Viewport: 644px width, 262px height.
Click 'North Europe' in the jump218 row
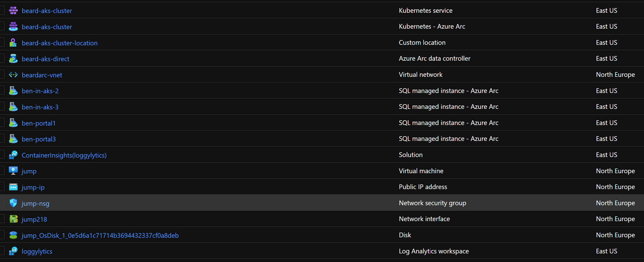point(615,219)
